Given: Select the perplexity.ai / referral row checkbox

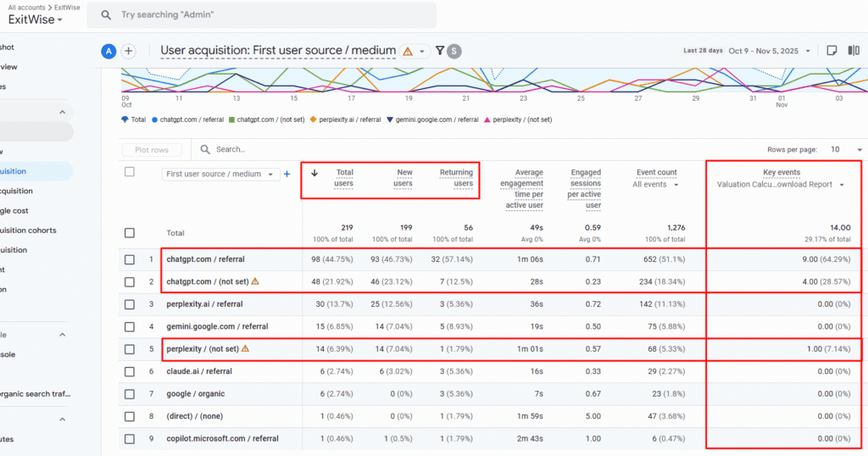Looking at the screenshot, I should click(130, 304).
